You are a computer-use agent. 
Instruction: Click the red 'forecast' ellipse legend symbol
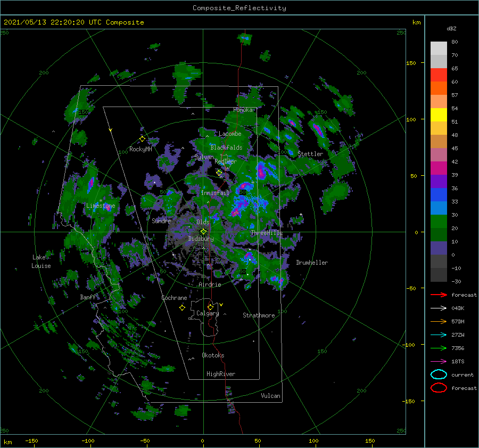pos(439,388)
